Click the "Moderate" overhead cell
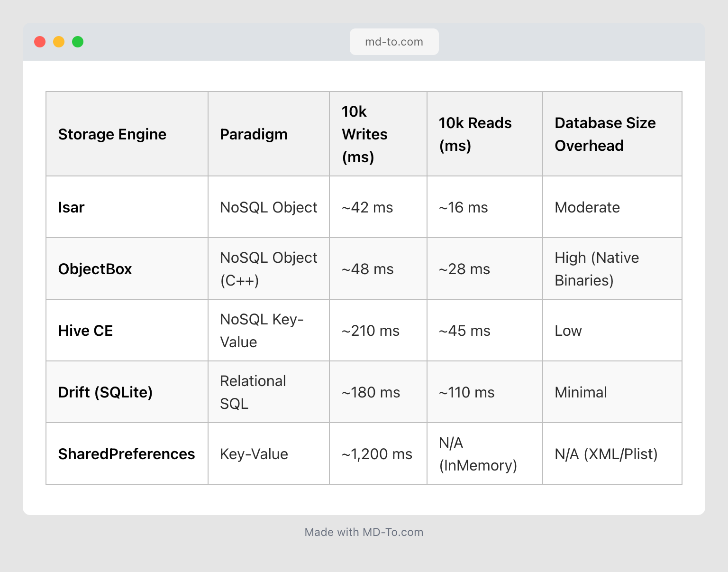 tap(612, 207)
